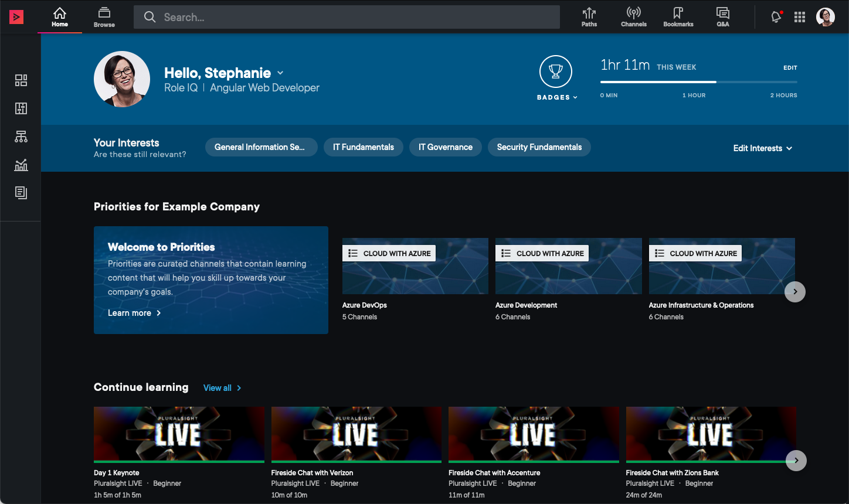
Task: Click the Priorities for Example Company heading
Action: 176,207
